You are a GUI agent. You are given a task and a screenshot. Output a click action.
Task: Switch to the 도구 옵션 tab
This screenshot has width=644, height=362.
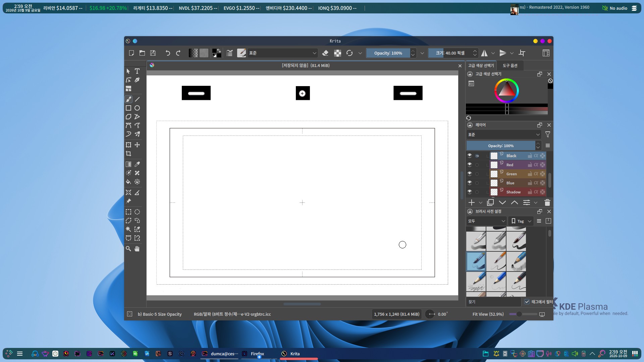[x=510, y=65]
